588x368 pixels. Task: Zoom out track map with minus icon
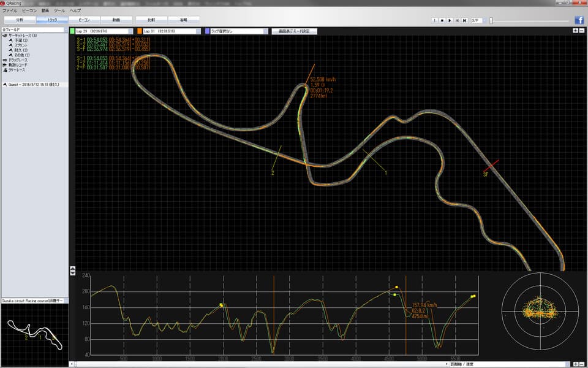pos(582,31)
